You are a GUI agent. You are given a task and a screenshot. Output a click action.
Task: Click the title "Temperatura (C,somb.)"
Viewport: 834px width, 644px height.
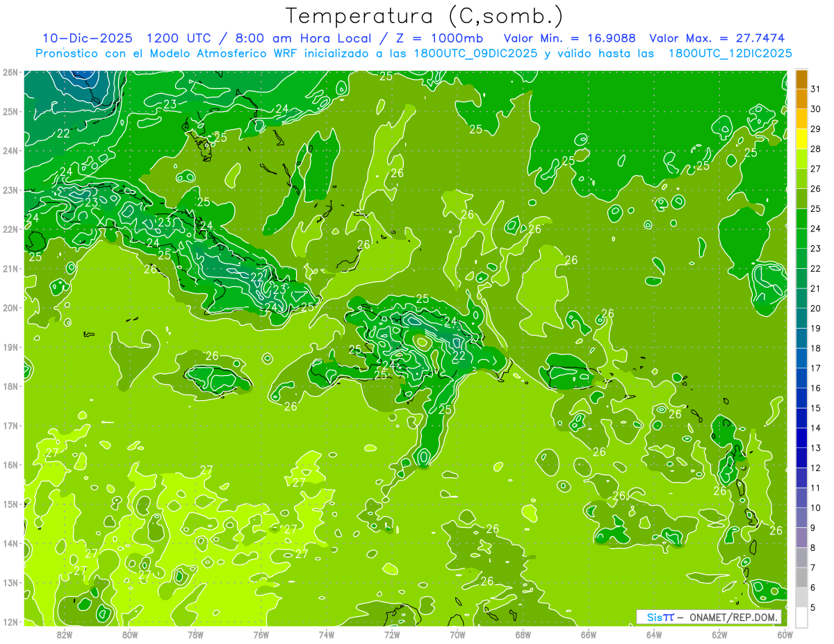pos(425,16)
